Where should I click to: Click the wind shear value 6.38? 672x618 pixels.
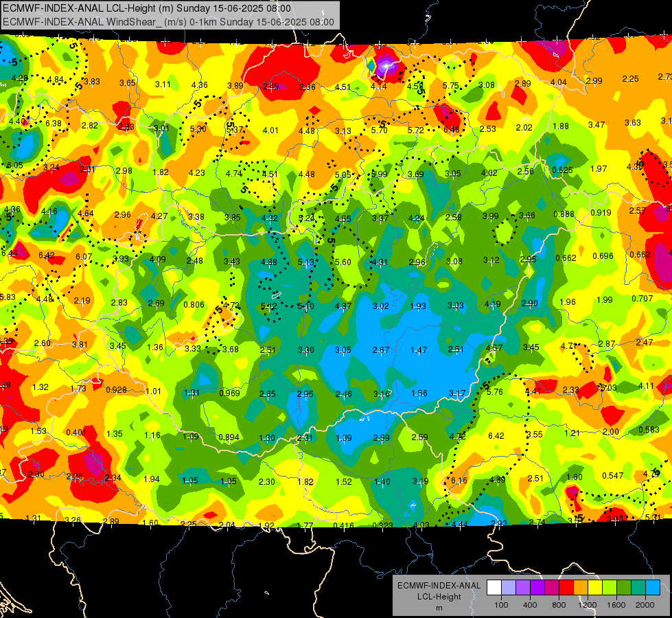(x=54, y=123)
